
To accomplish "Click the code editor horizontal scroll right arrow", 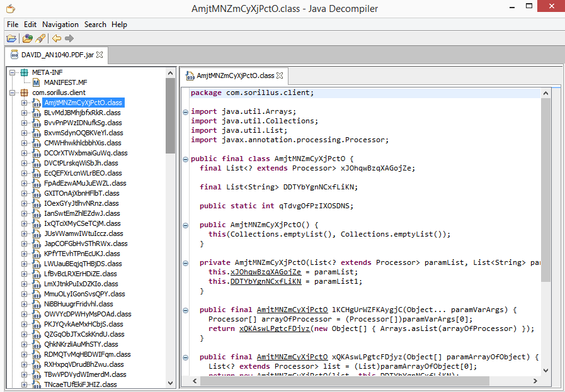I will pos(535,381).
